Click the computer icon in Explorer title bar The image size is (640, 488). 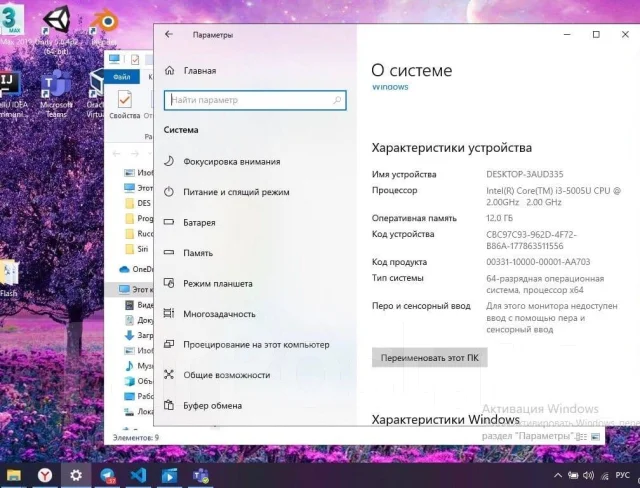click(114, 59)
